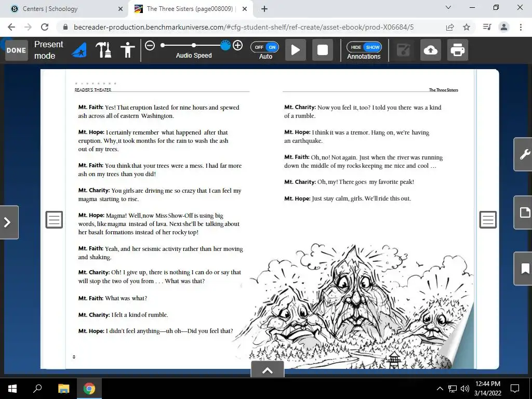
Task: Open the left page notes list icon
Action: [x=54, y=220]
